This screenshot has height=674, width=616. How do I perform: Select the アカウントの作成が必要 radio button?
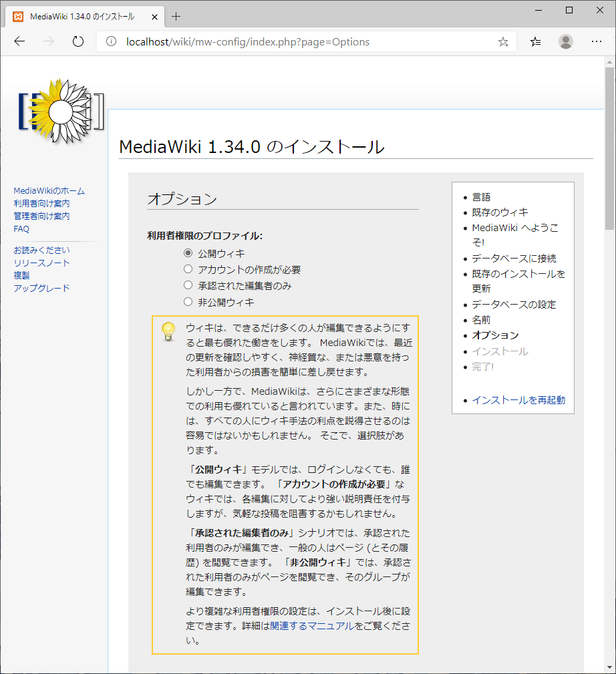(188, 268)
